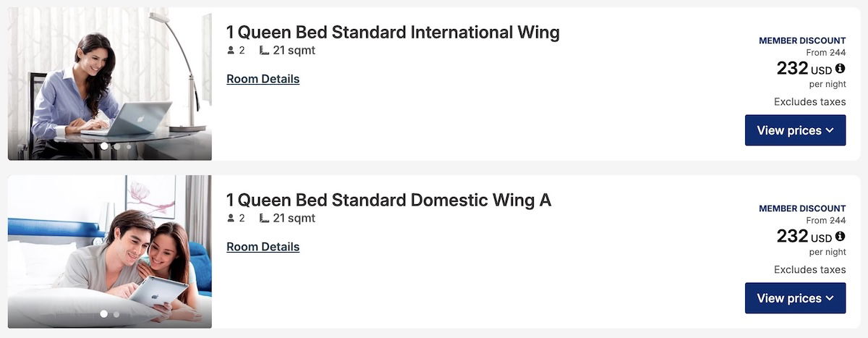Select first carousel dot on Domestic Wing A photo
Viewport: 868px width, 338px height.
(x=103, y=314)
